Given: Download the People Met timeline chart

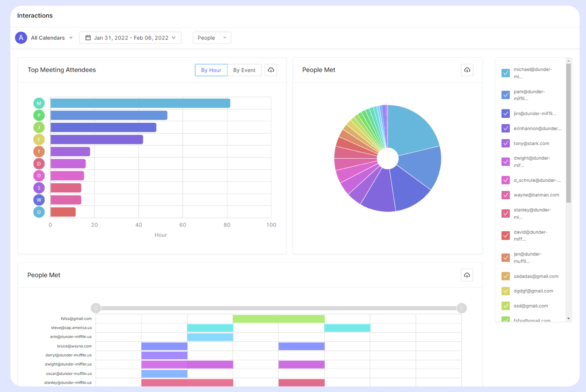Looking at the screenshot, I should point(467,275).
